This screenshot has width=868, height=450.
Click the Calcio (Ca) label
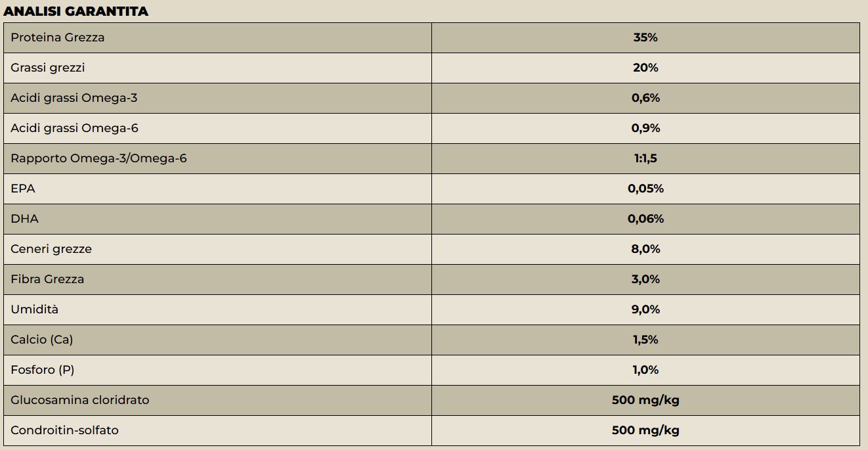point(42,340)
